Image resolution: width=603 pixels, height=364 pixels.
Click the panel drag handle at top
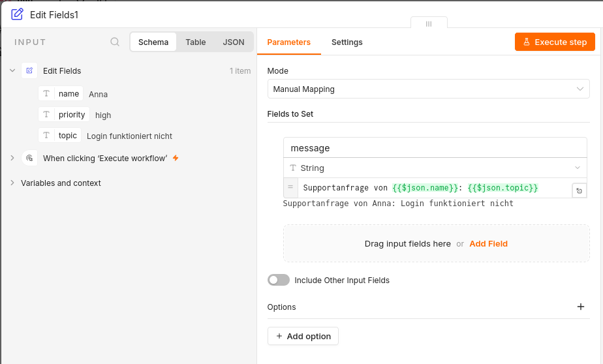pos(429,24)
